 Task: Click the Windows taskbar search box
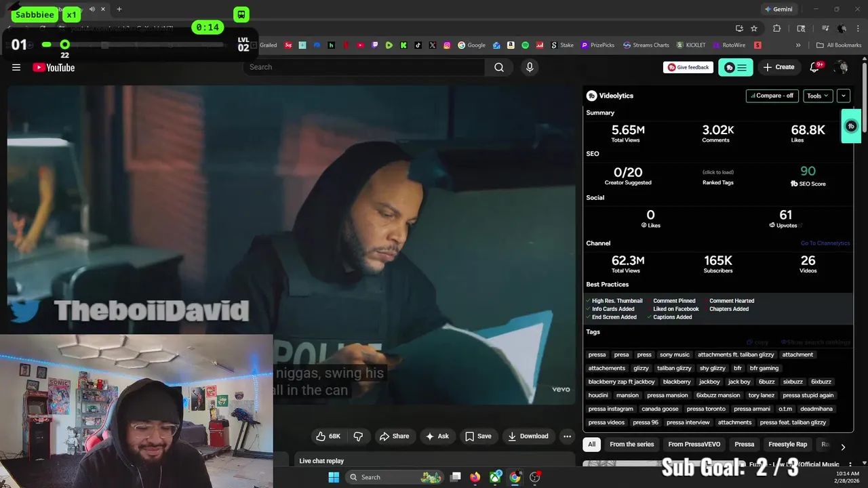(395, 477)
